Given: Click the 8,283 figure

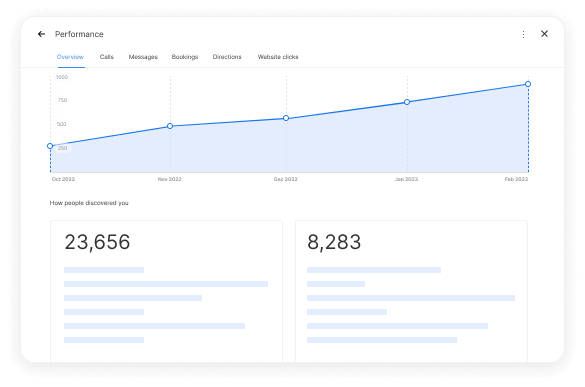Looking at the screenshot, I should tap(334, 242).
